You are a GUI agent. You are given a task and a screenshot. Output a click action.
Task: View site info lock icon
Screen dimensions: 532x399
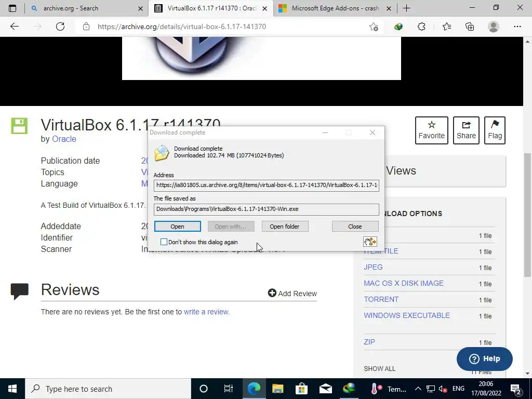[x=86, y=26]
